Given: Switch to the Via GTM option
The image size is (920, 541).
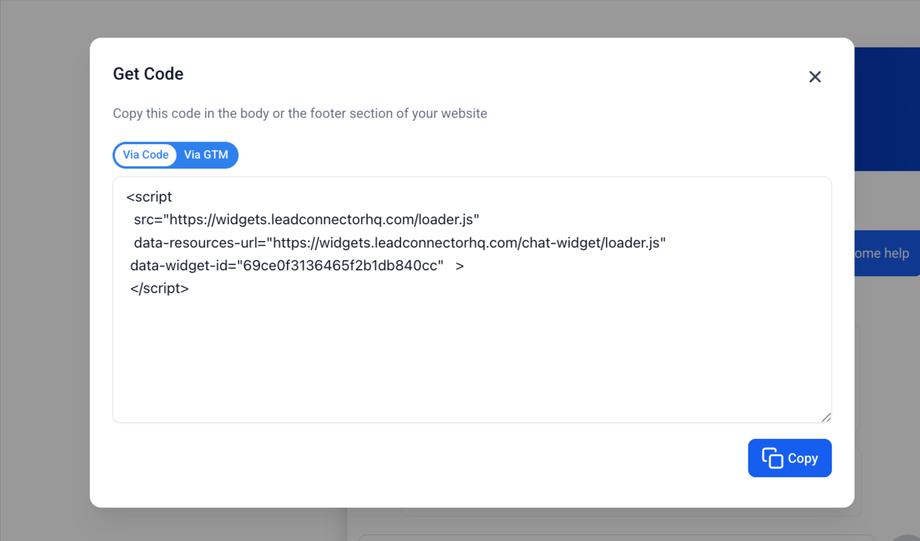Looking at the screenshot, I should 206,155.
